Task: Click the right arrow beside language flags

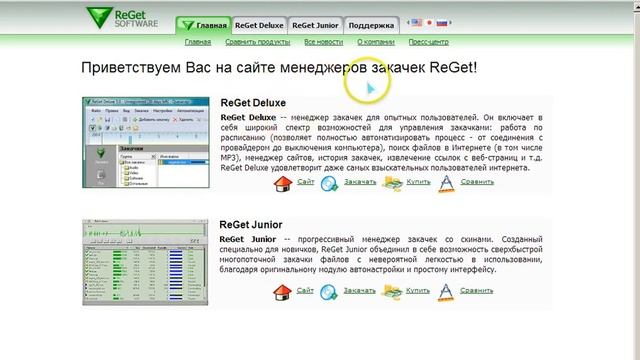Action: pyautogui.click(x=450, y=23)
